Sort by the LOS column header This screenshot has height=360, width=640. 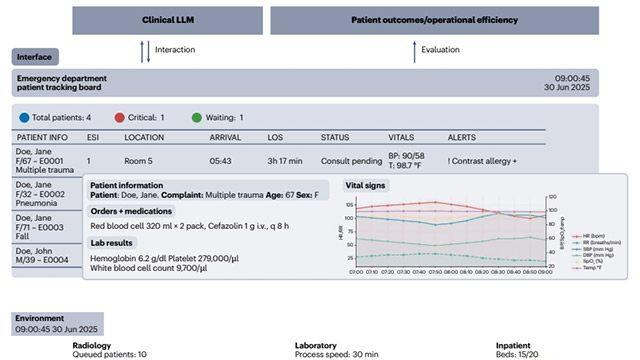275,138
